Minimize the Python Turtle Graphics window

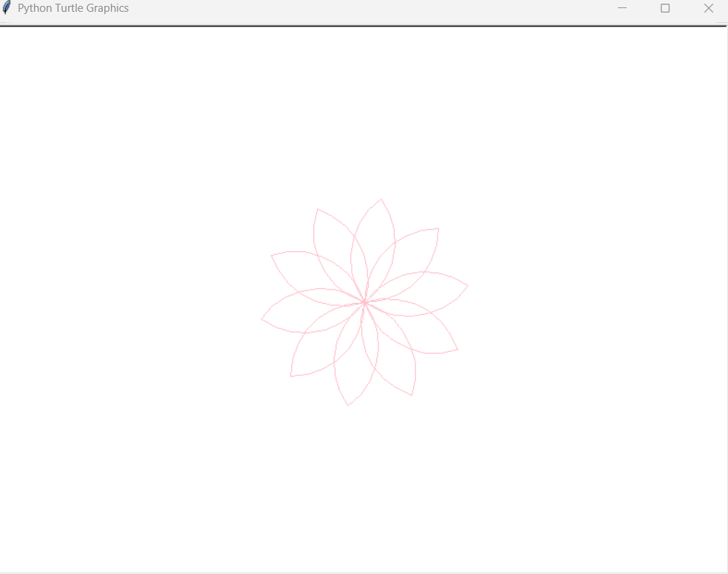[622, 8]
